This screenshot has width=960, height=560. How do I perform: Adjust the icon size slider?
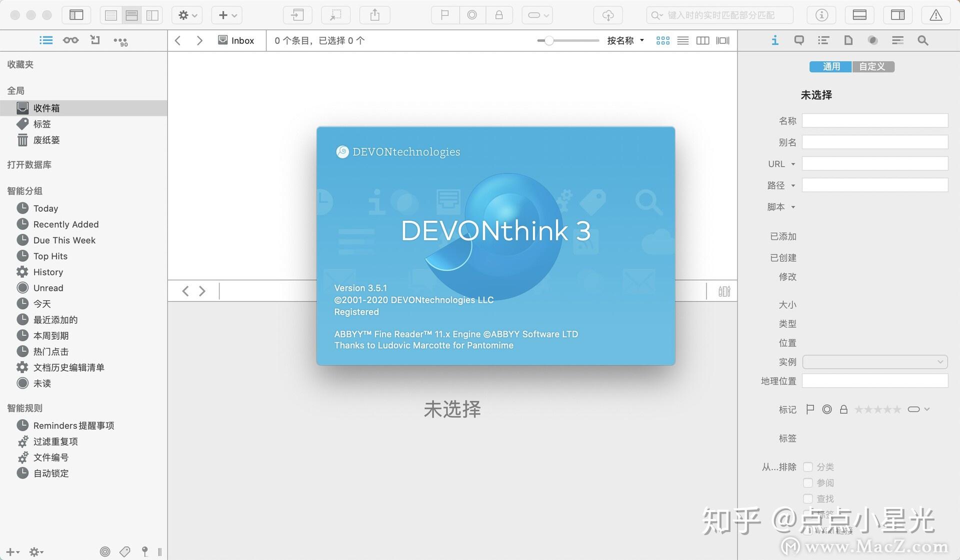550,40
